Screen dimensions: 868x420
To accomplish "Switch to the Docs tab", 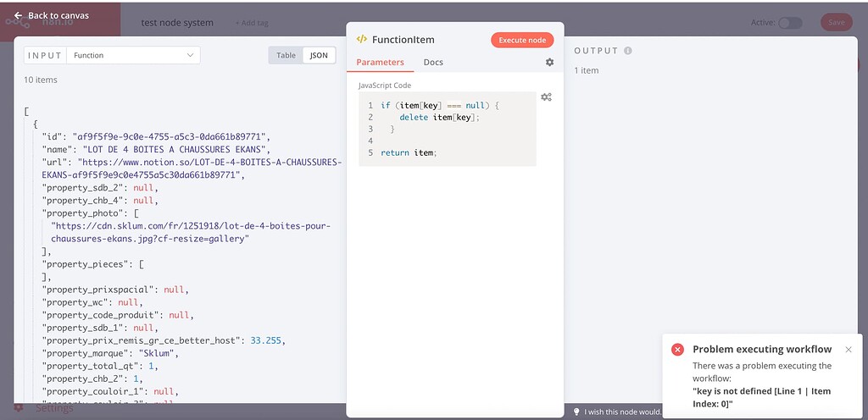I will (433, 63).
